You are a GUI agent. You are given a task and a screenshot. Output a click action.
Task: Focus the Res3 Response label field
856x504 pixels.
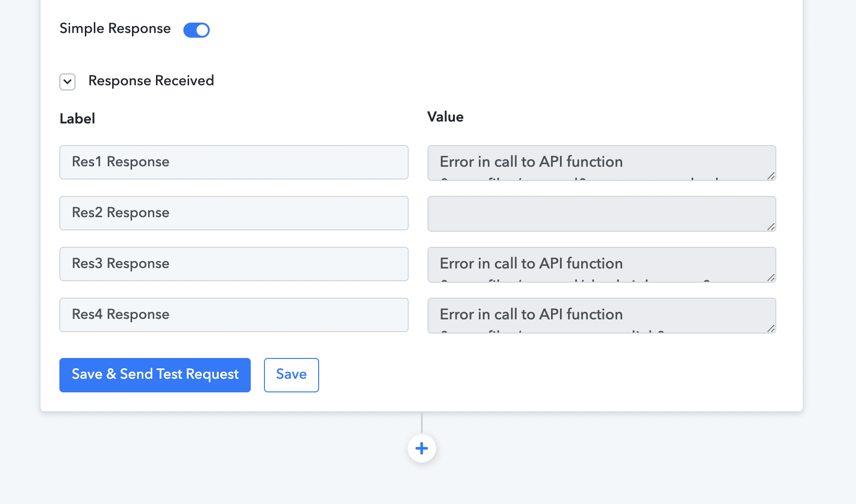point(234,264)
